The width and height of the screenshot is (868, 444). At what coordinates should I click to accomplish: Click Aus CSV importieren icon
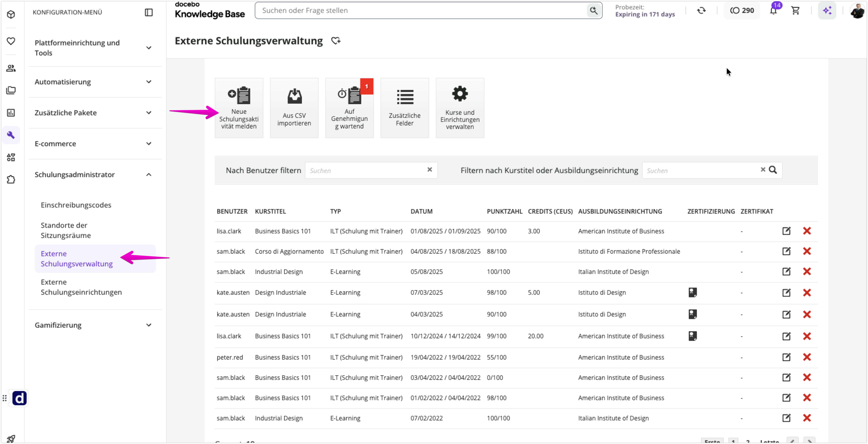coord(294,96)
